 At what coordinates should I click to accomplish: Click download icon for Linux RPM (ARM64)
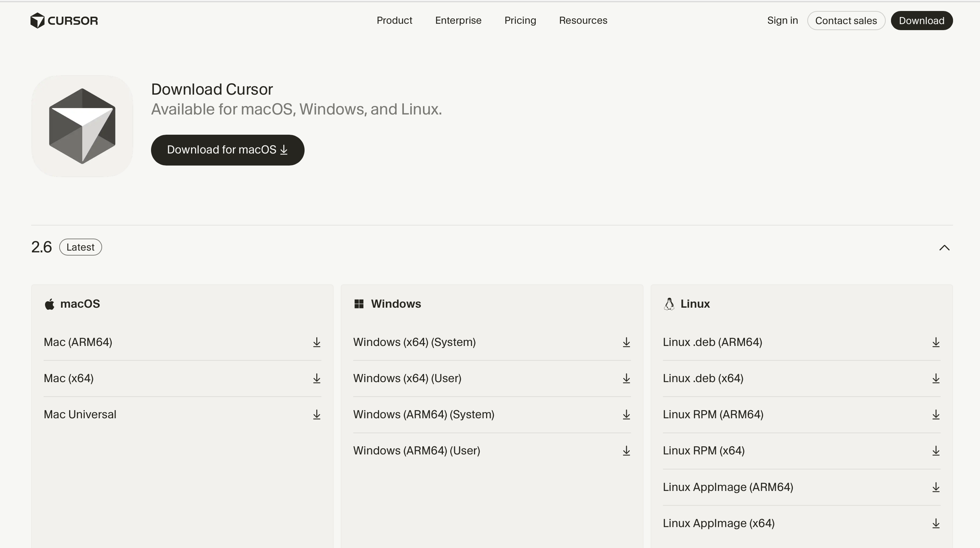coord(936,414)
